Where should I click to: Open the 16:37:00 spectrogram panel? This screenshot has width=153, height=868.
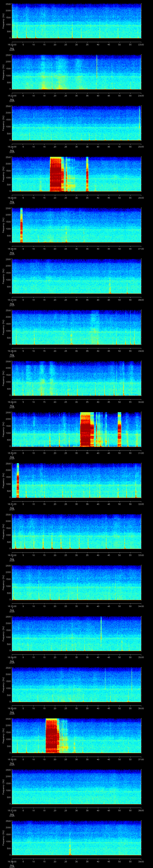tap(76, 787)
